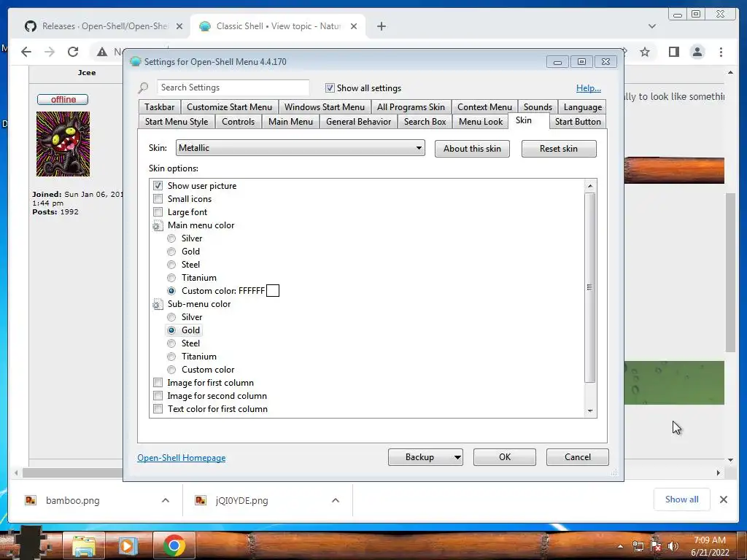Check Image for second column

click(158, 396)
